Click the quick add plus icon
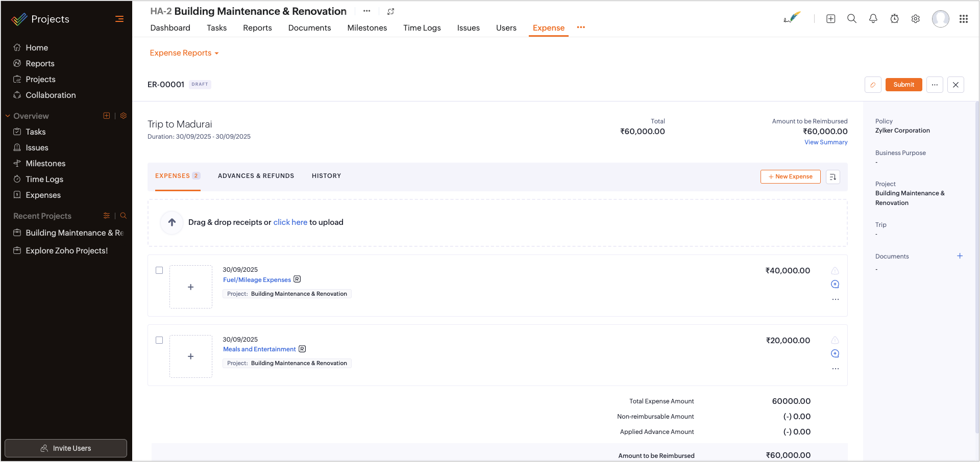 point(831,19)
